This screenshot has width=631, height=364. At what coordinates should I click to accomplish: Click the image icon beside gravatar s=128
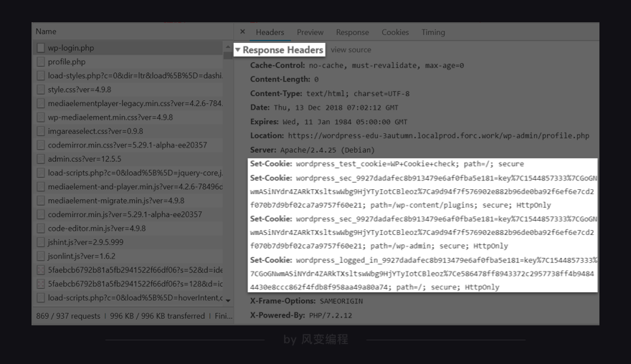click(41, 284)
